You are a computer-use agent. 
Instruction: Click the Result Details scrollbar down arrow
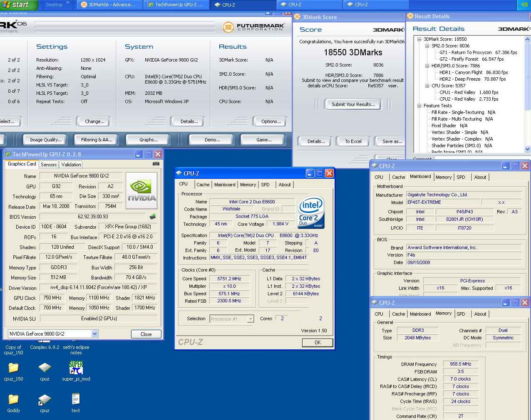[528, 149]
